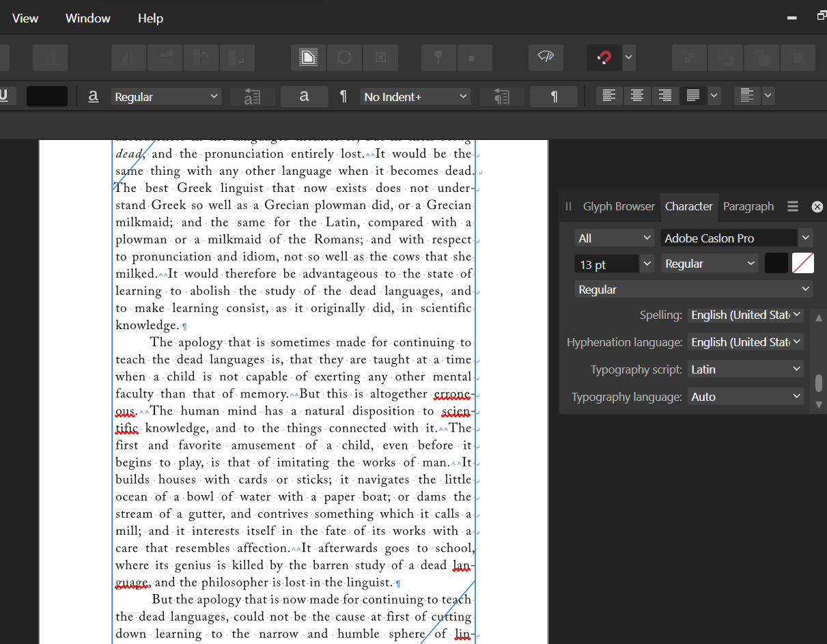Click the first boolean Add operation icon
Viewport: 827px width, 644px height.
point(689,58)
